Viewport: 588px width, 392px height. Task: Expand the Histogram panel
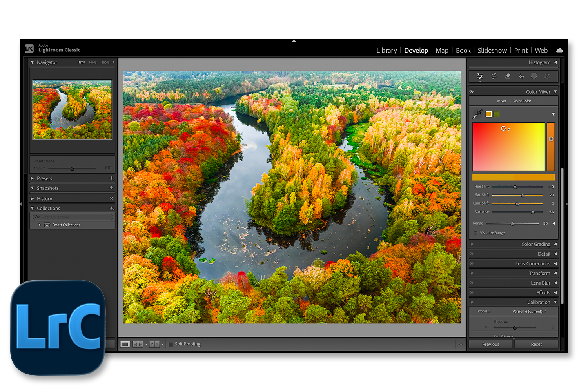[555, 62]
